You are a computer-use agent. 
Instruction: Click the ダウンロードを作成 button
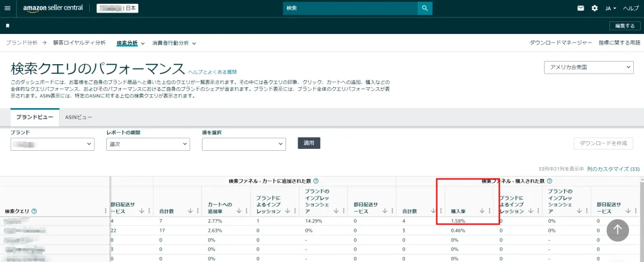[x=603, y=143]
